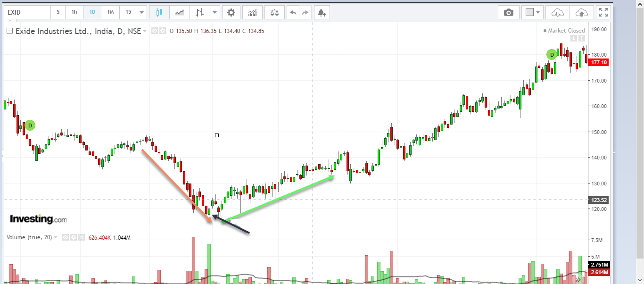
Task: Click the compare instruments scale icon
Action: coord(274,12)
